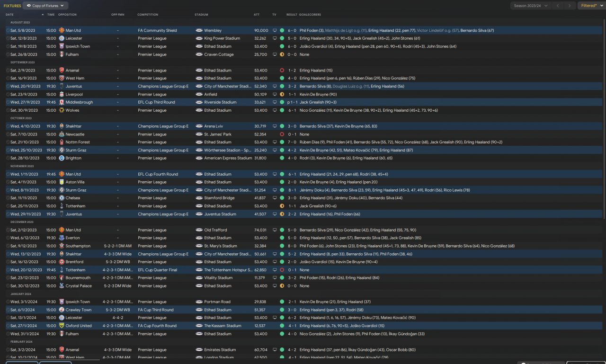Viewport: 606px width, 364px height.
Task: Sort fixtures by the DATE column header
Action: 10,15
